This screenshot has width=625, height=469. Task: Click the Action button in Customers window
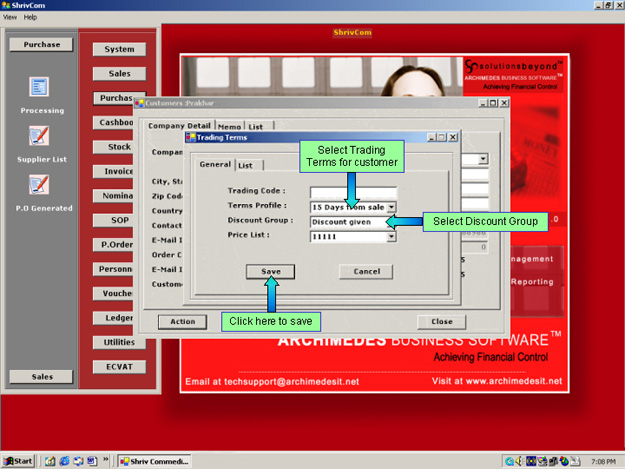pyautogui.click(x=182, y=322)
